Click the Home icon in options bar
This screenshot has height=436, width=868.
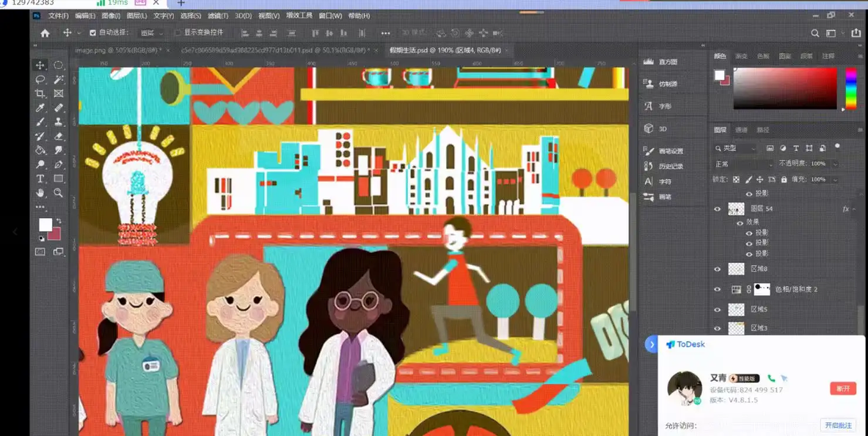tap(45, 33)
